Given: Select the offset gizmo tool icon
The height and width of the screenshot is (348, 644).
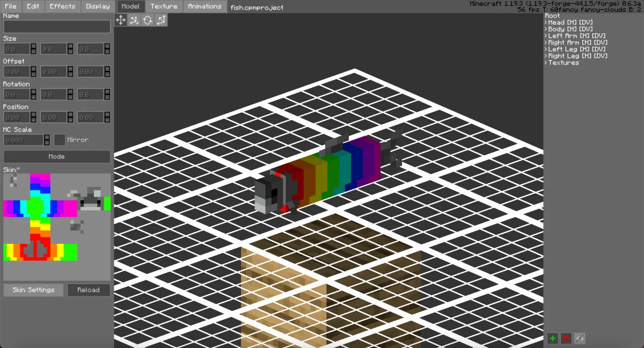Looking at the screenshot, I should click(134, 20).
